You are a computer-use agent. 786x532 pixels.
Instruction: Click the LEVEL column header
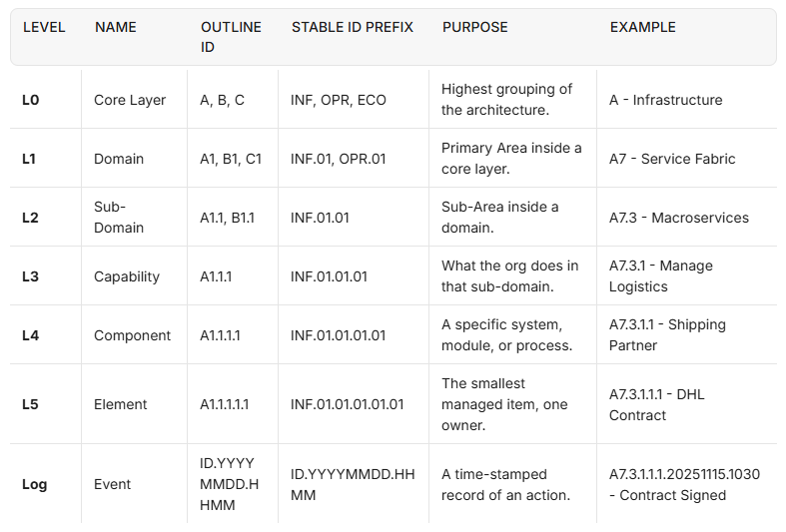[x=44, y=28]
